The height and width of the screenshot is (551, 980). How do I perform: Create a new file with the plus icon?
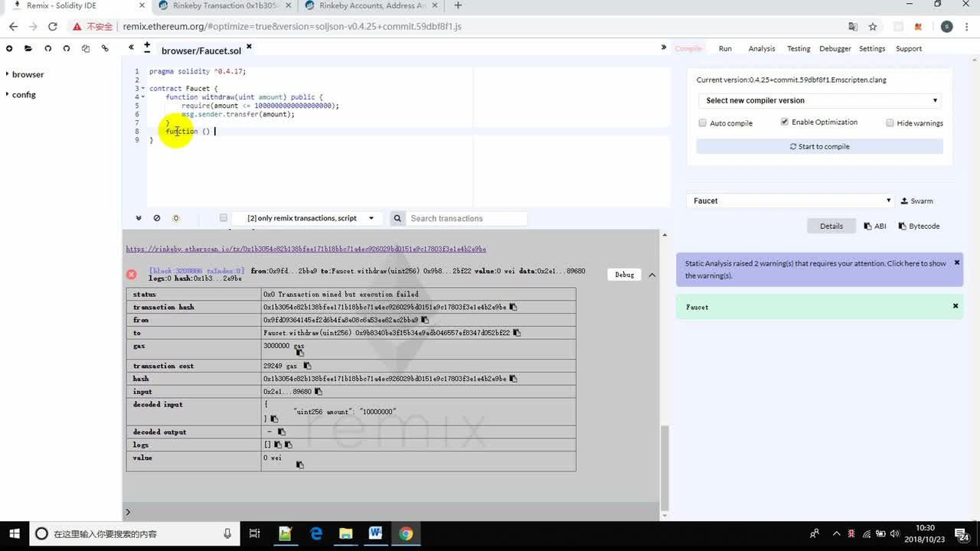[x=9, y=48]
